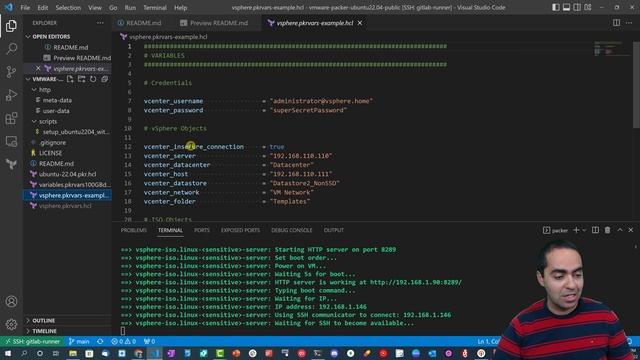Switch to the Debug Console tab
The image size is (640, 360).
291,230
